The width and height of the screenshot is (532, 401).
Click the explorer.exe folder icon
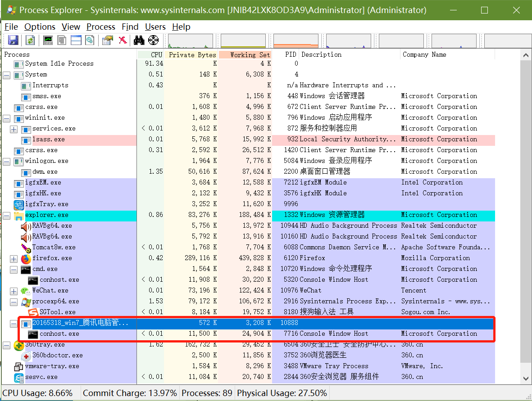[18, 216]
